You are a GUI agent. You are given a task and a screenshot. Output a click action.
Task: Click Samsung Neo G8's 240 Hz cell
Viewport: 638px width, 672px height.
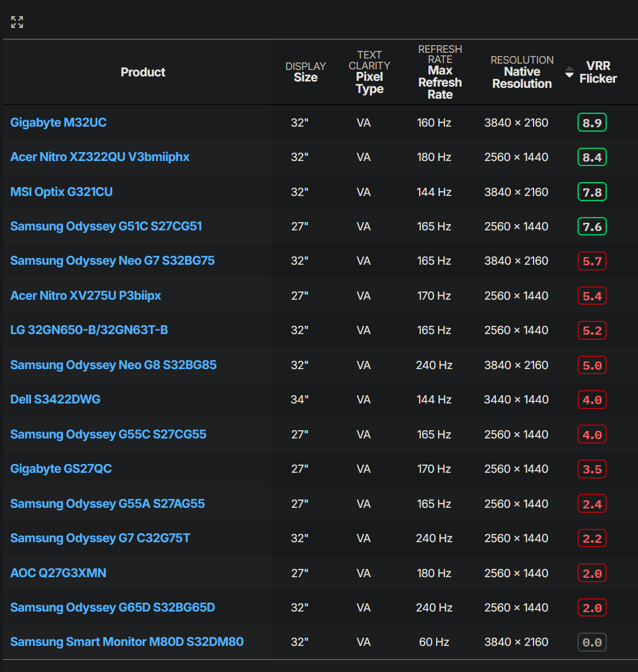[434, 365]
